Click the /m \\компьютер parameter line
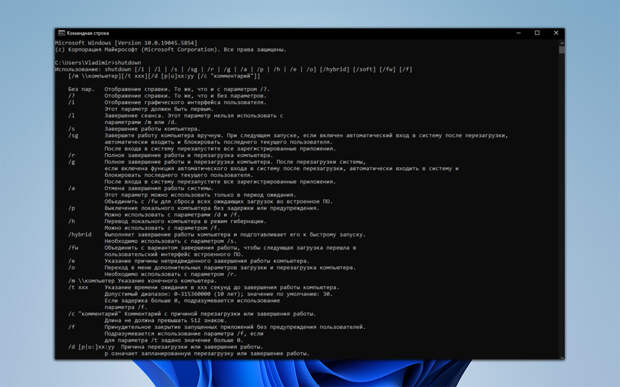The image size is (620, 387). (142, 281)
